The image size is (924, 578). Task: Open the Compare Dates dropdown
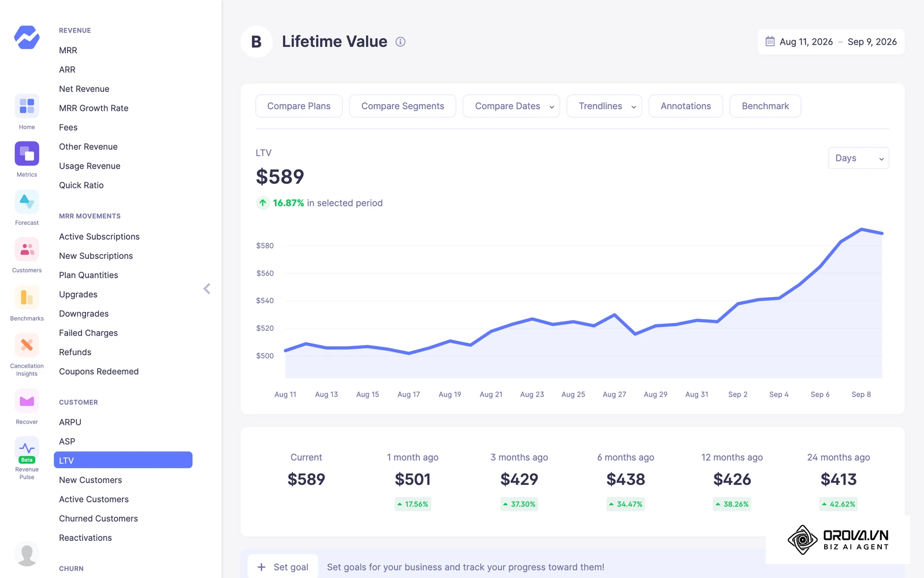click(511, 106)
